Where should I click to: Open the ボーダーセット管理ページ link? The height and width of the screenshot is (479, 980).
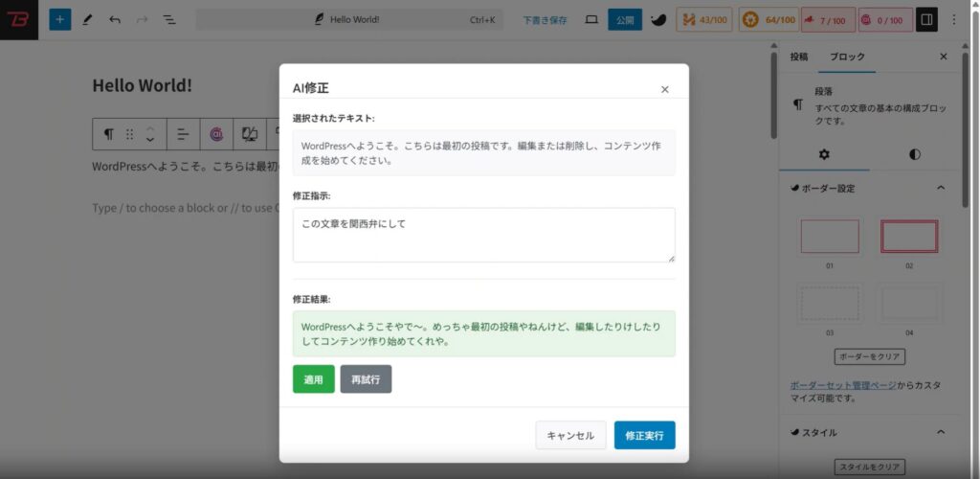(x=843, y=385)
